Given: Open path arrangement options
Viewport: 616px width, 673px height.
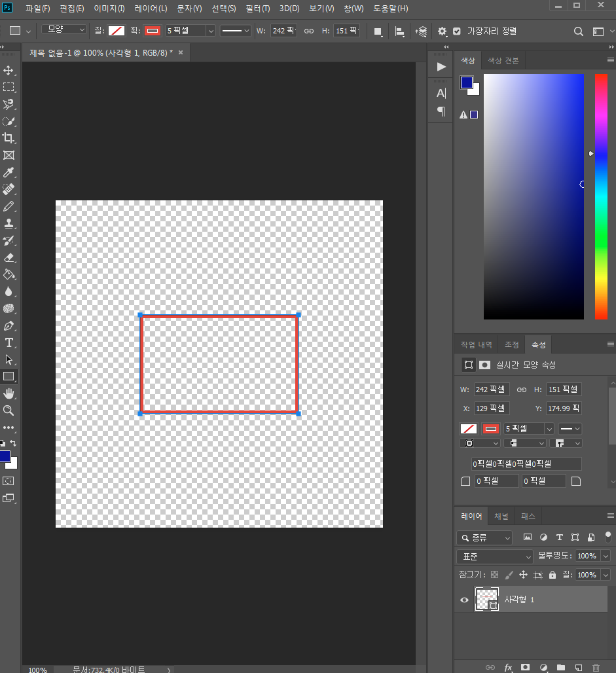Looking at the screenshot, I should click(421, 31).
